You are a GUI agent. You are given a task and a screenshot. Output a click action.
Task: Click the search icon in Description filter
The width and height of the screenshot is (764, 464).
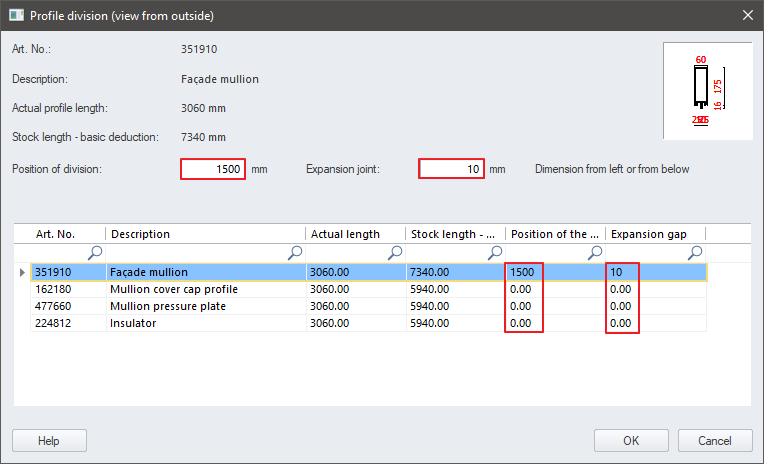pyautogui.click(x=295, y=253)
